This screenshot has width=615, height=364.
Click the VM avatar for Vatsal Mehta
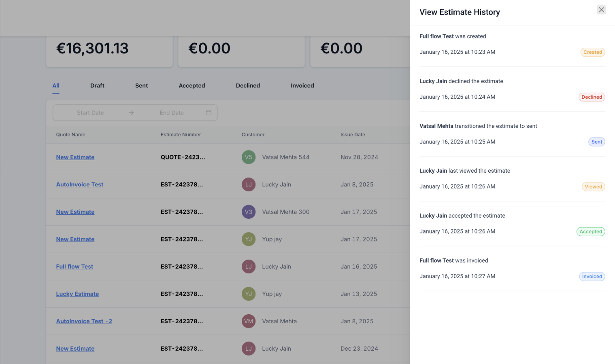coord(248,321)
